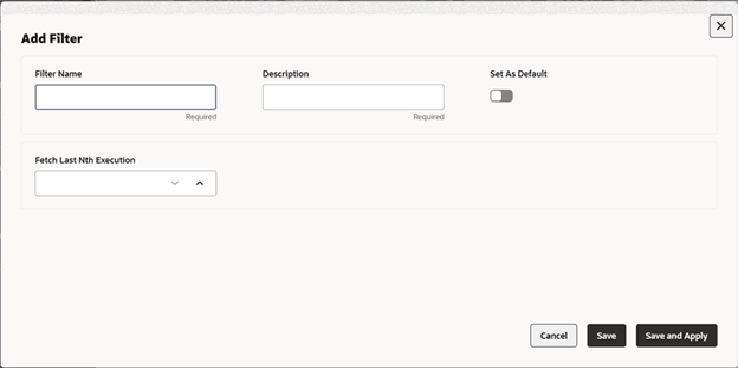Click the Fetch Last Nth Execution field
The width and height of the screenshot is (738, 368).
click(125, 183)
